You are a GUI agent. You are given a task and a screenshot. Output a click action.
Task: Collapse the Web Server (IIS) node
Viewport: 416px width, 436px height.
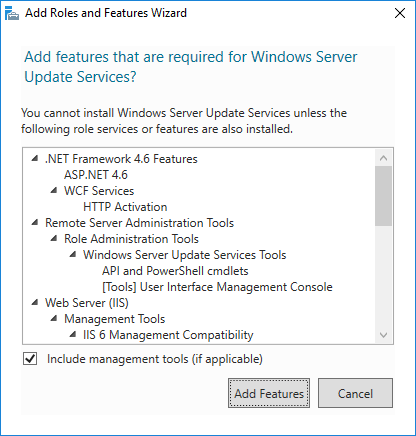[35, 303]
